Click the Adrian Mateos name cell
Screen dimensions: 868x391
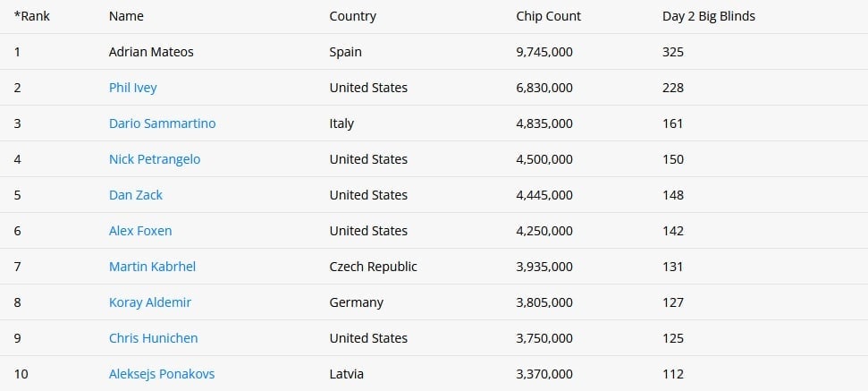tap(151, 52)
